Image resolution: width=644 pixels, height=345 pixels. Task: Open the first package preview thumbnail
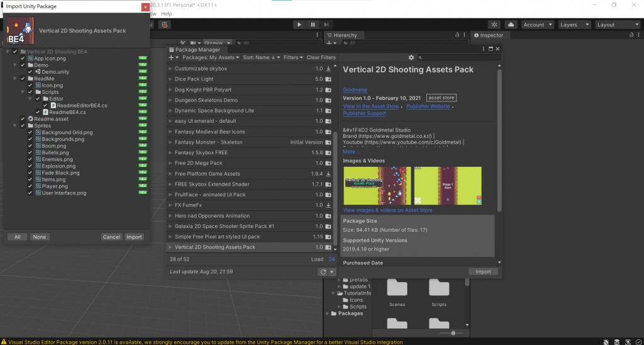click(377, 186)
